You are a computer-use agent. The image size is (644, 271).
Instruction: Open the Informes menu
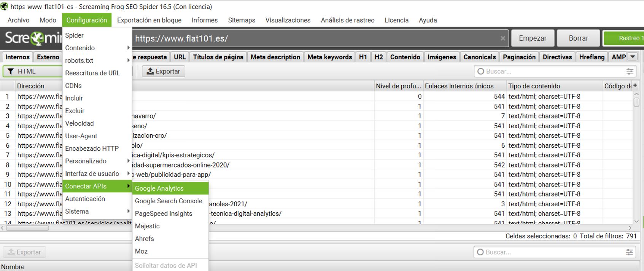pyautogui.click(x=205, y=20)
